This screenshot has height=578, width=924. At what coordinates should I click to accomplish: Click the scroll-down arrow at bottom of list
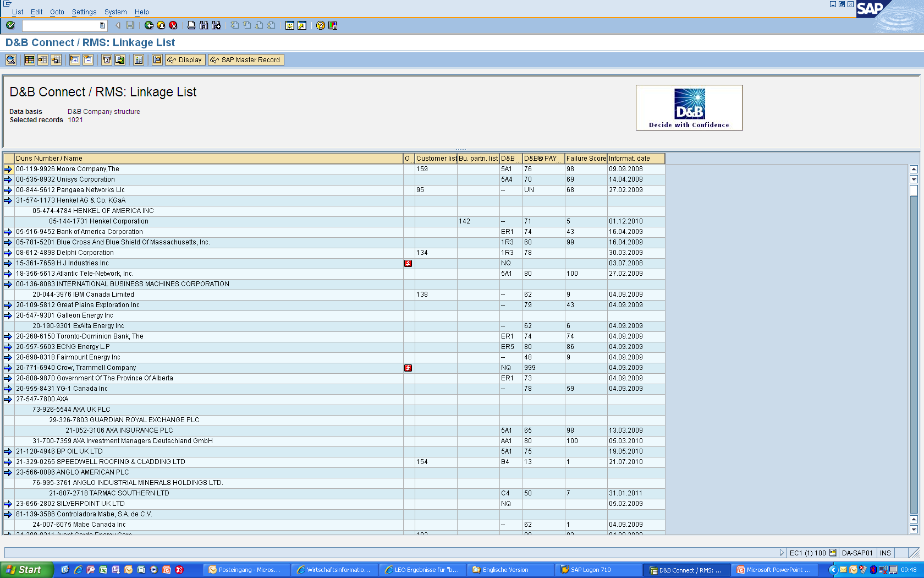coord(914,530)
